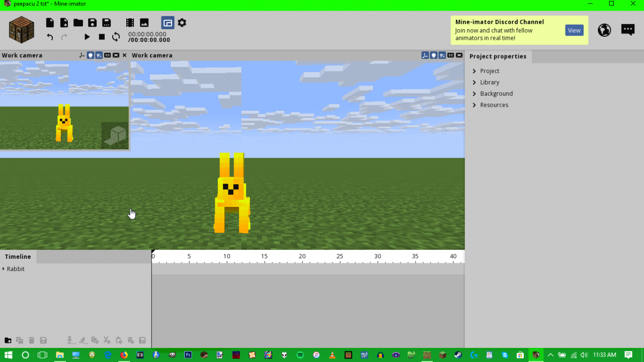Toggle the widescreen aspect overlay on Work camera

(116, 55)
